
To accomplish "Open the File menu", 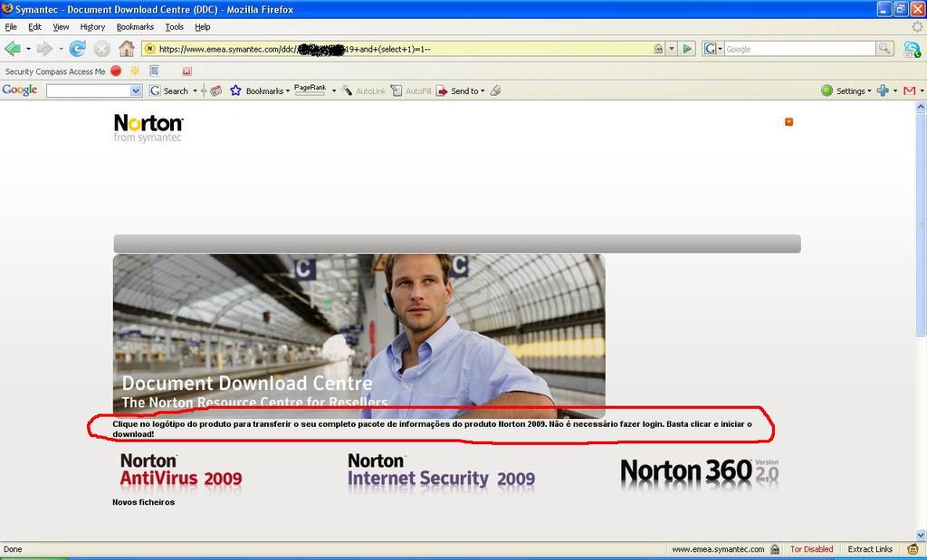I will 11,26.
